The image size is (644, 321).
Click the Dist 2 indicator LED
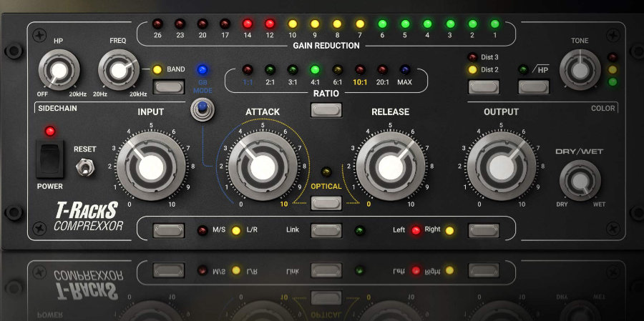472,70
